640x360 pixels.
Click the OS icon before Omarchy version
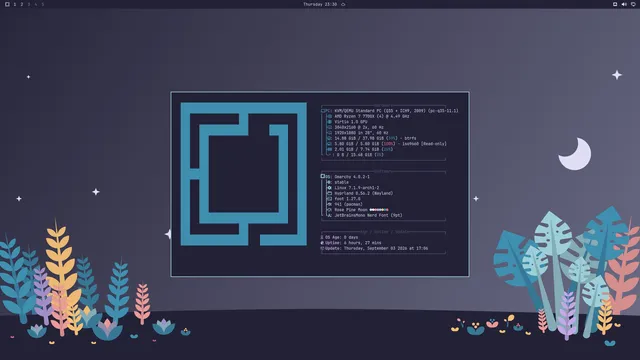[x=323, y=176]
